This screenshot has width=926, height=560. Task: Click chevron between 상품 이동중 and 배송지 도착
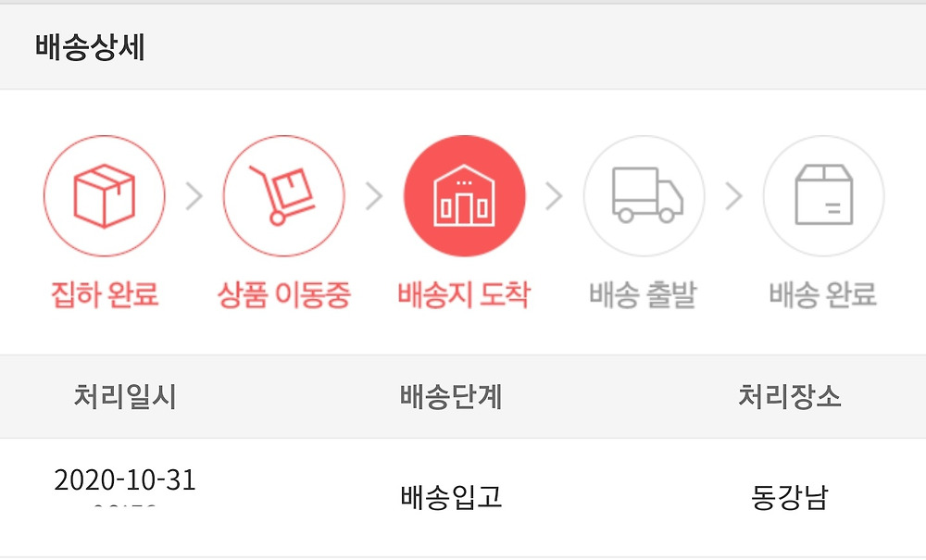pos(374,196)
